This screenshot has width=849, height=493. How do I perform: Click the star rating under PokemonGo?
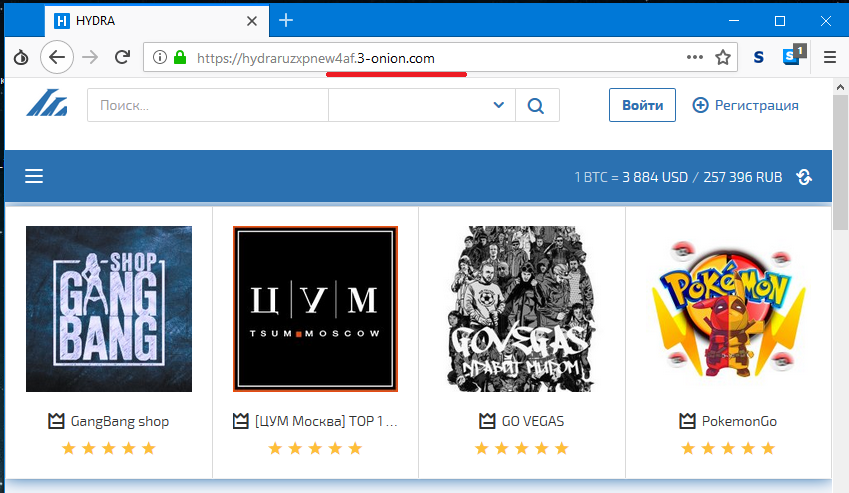(728, 448)
